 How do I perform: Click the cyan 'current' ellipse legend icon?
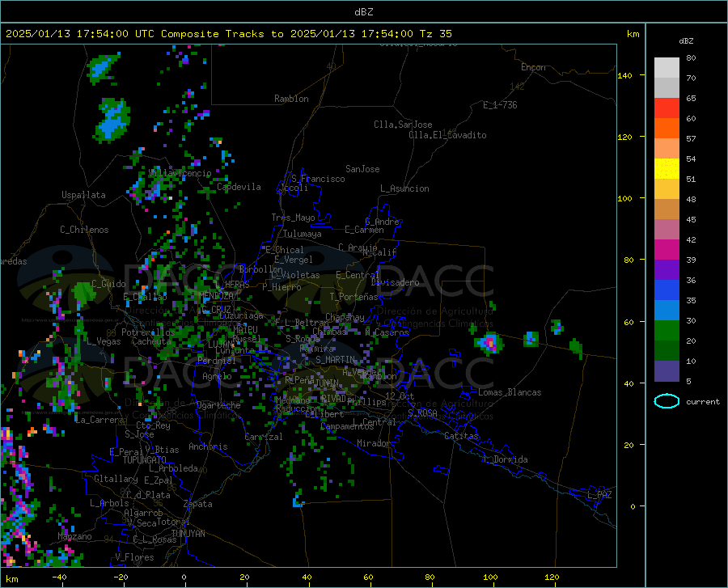pos(667,401)
